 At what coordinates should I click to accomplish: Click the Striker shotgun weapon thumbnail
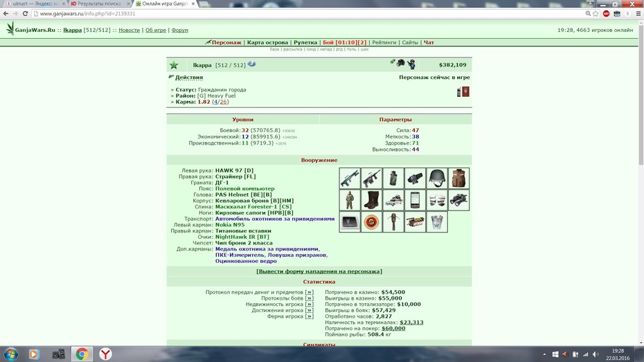371,178
